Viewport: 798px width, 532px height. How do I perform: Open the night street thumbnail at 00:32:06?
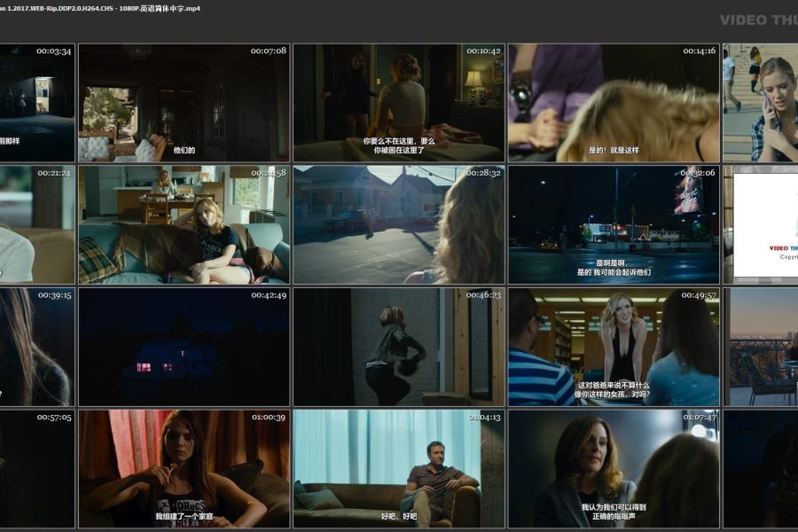click(614, 224)
